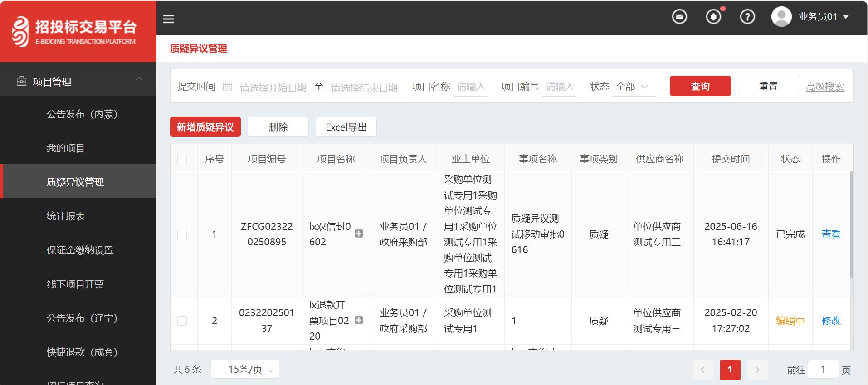
Task: Click the red 查询 button
Action: tap(700, 86)
